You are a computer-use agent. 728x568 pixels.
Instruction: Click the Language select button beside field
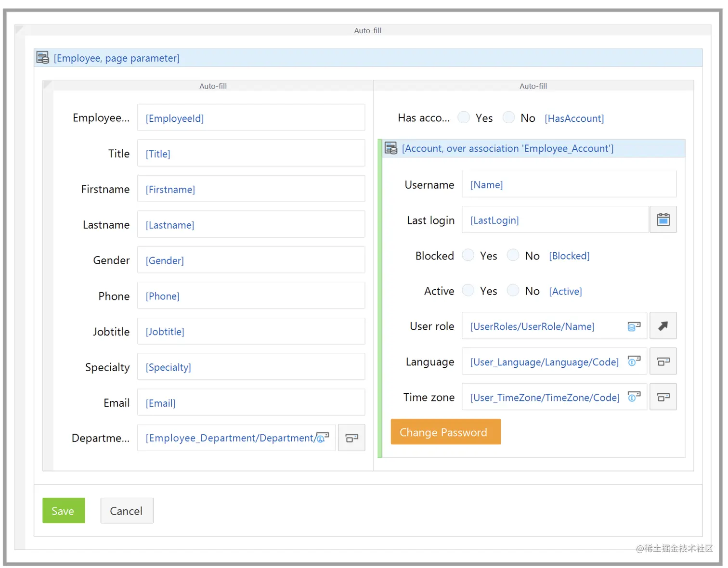(663, 361)
